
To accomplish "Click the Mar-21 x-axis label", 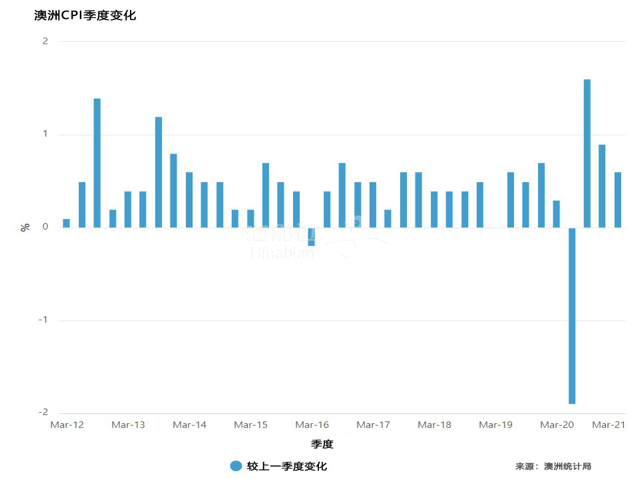I will pos(609,425).
